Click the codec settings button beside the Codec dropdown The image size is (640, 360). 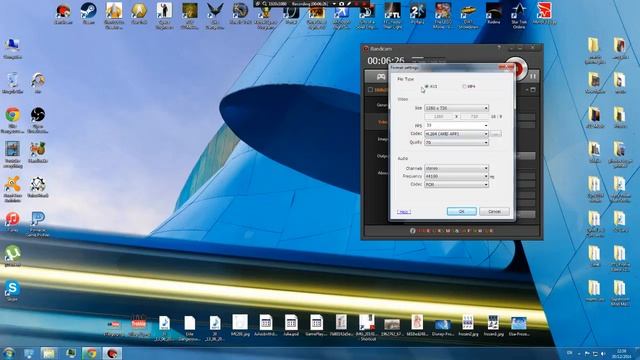click(x=496, y=134)
